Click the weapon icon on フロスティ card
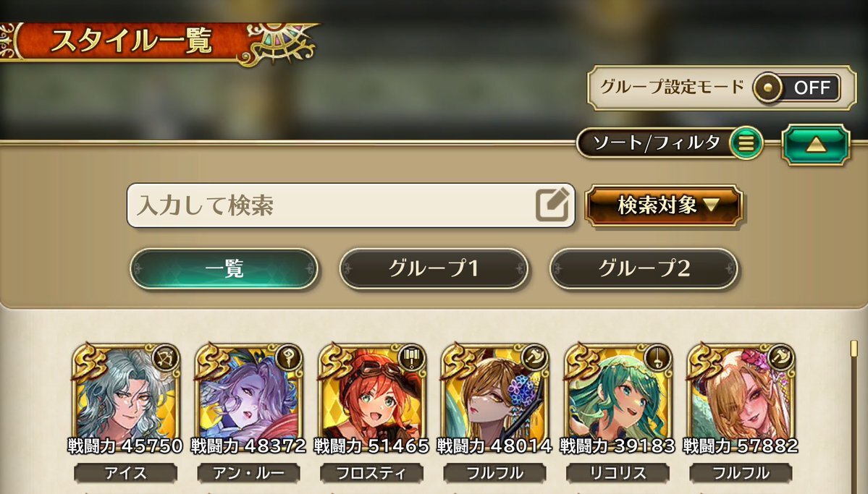 click(411, 358)
